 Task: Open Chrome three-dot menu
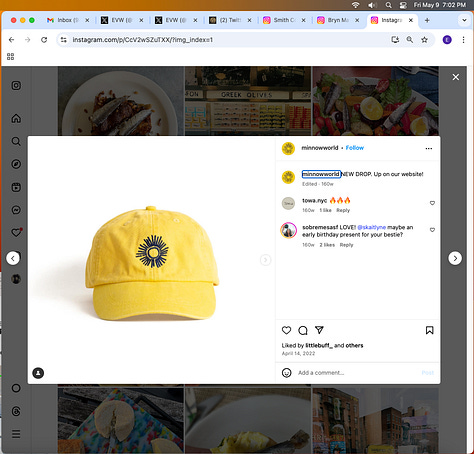click(x=463, y=40)
